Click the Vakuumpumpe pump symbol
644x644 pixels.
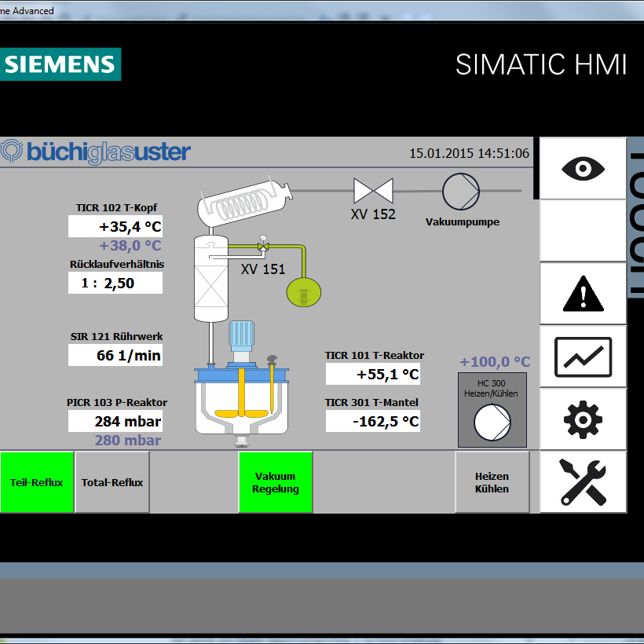coord(461,192)
